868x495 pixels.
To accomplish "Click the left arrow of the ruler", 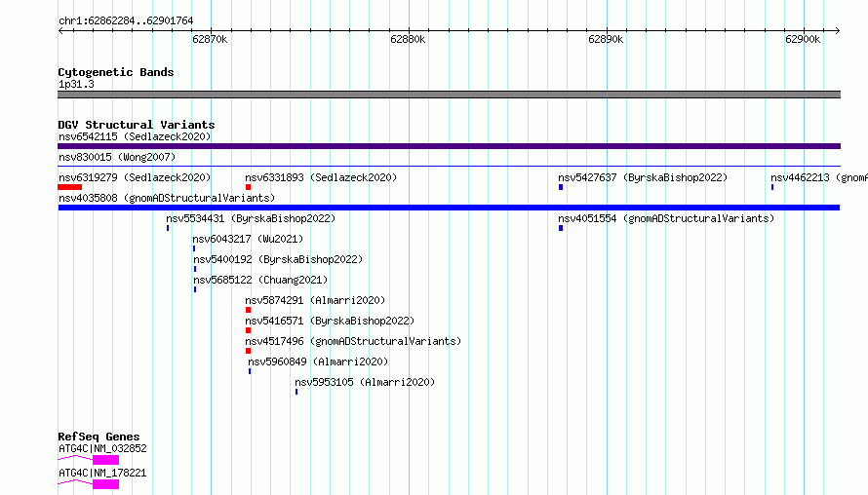I will [60, 30].
